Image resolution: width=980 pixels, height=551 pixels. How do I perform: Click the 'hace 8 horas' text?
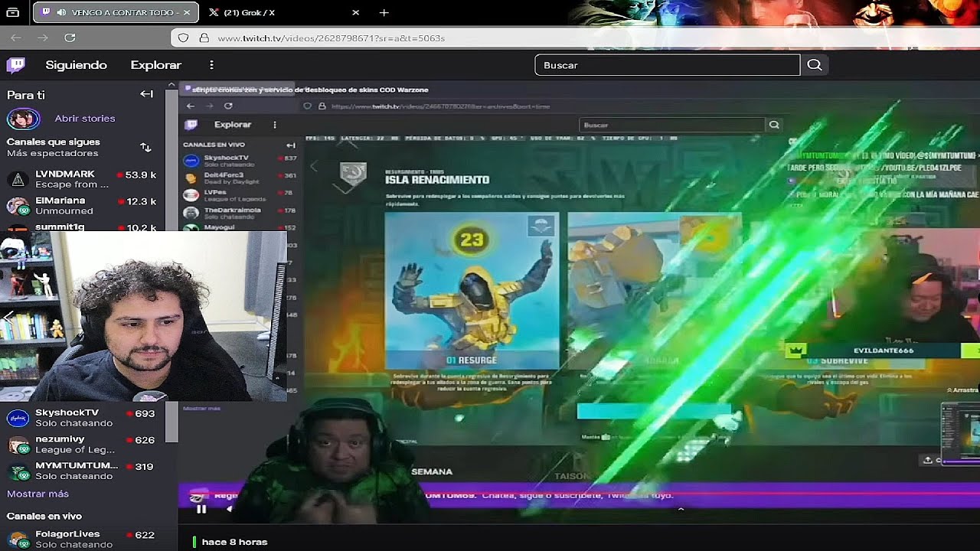234,542
